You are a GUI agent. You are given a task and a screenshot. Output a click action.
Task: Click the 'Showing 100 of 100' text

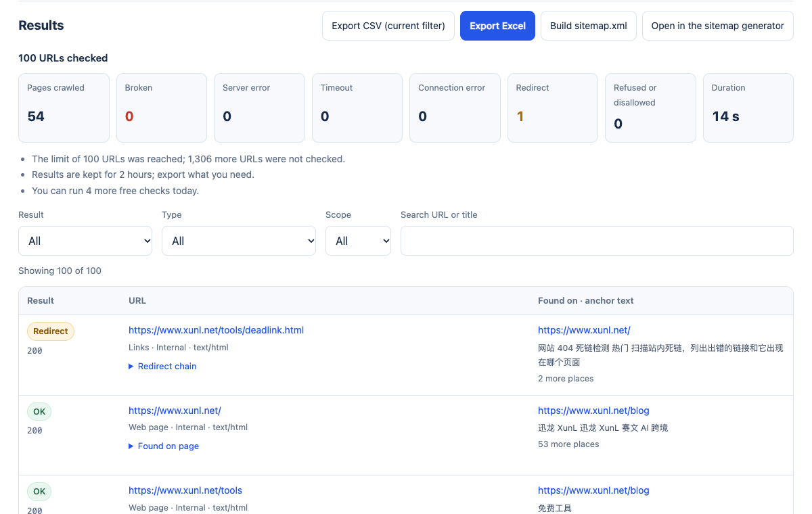pyautogui.click(x=60, y=271)
